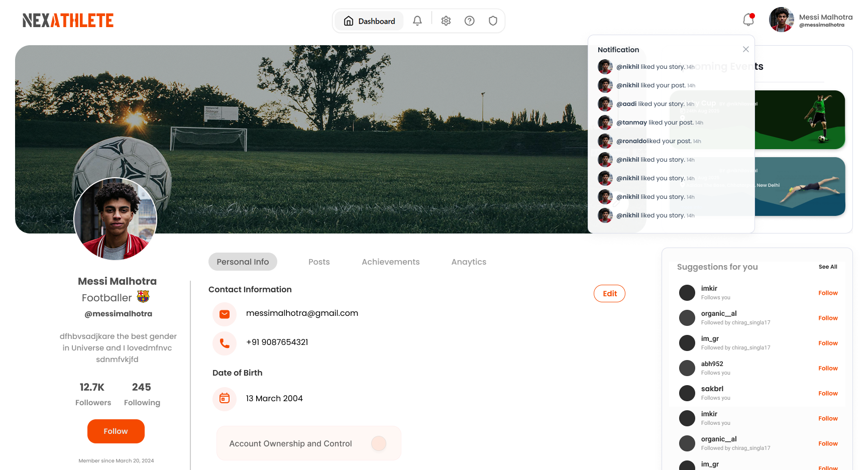The width and height of the screenshot is (868, 470).
Task: Open abh952's avatar in suggestions
Action: point(687,368)
